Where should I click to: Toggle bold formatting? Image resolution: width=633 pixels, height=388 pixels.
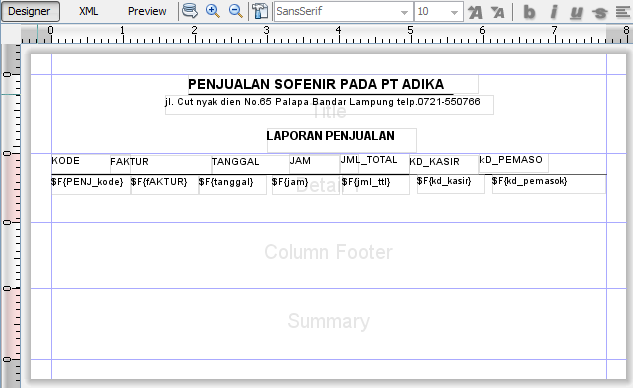[529, 12]
